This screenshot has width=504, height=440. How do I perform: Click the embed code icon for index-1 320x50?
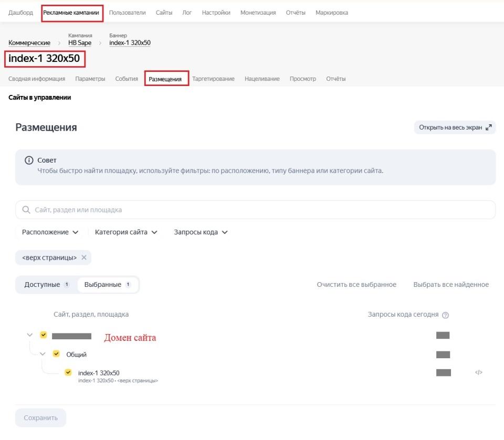478,372
